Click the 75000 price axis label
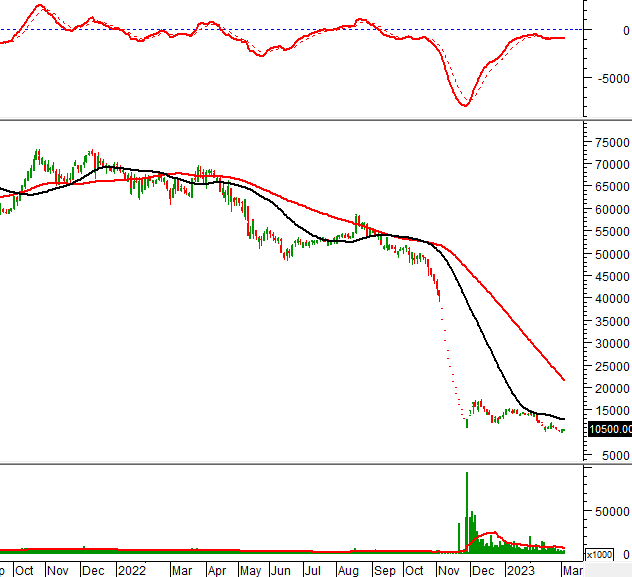This screenshot has width=632, height=577. point(612,142)
